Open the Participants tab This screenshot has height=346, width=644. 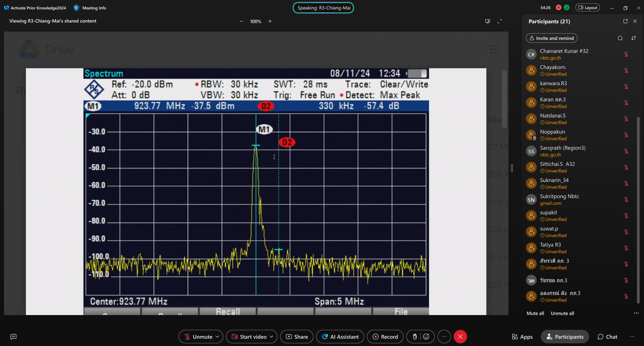(x=565, y=337)
